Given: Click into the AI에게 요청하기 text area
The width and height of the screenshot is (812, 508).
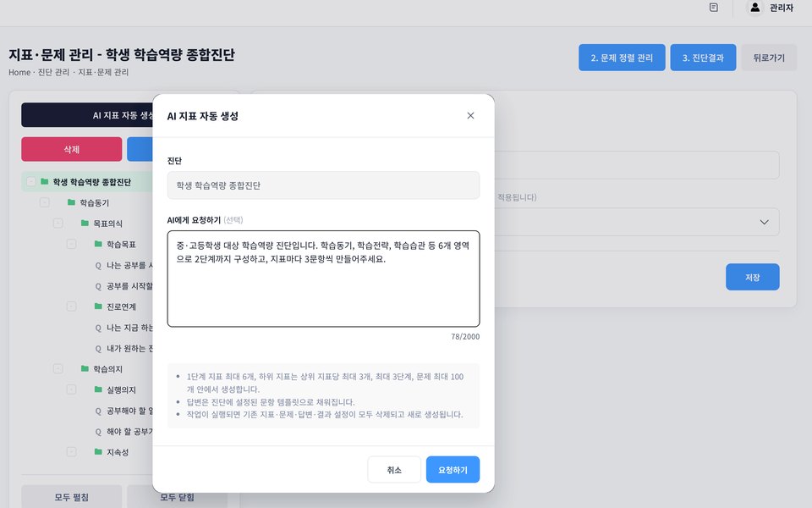Looking at the screenshot, I should (x=323, y=279).
